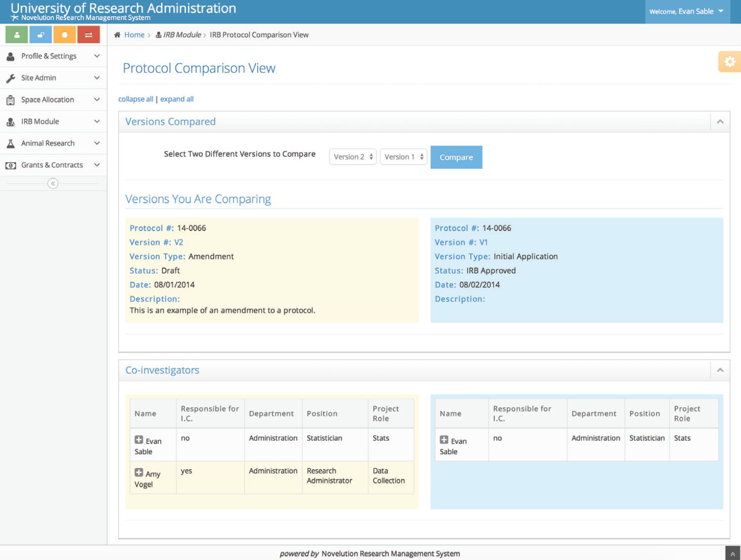The image size is (741, 560).
Task: Click the Initial Application version type
Action: click(525, 256)
